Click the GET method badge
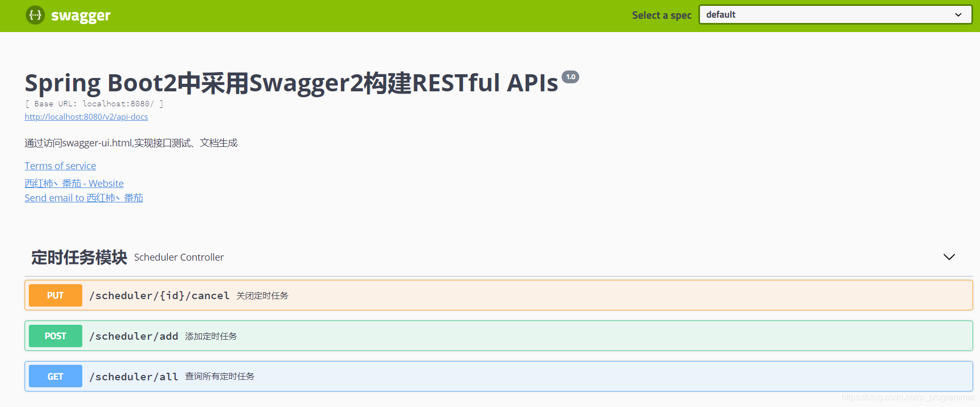 [x=56, y=377]
